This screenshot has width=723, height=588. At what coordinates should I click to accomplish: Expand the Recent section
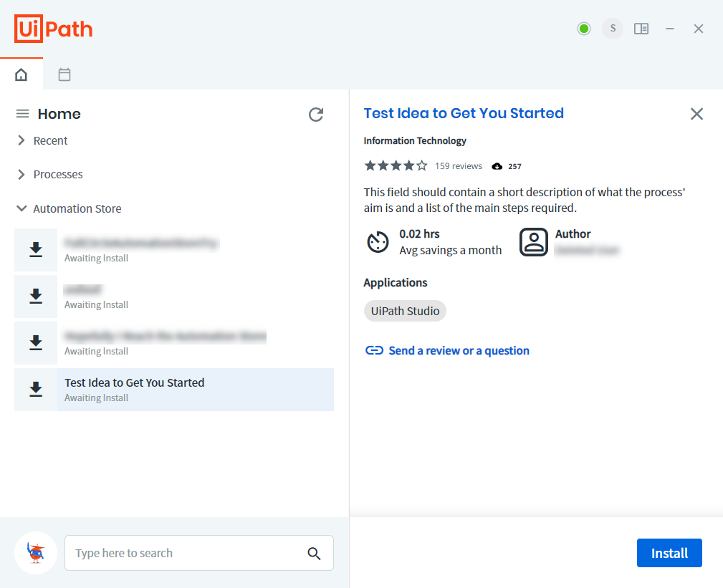tap(21, 141)
